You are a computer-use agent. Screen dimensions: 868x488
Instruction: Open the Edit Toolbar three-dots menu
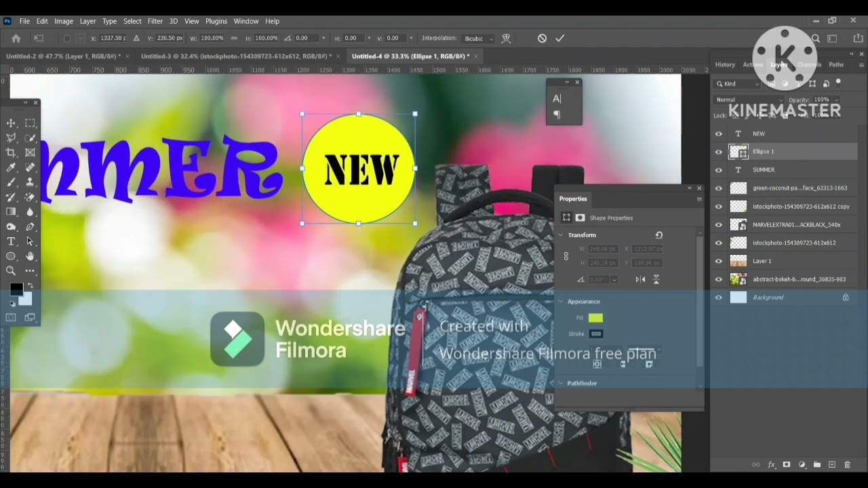pos(31,271)
